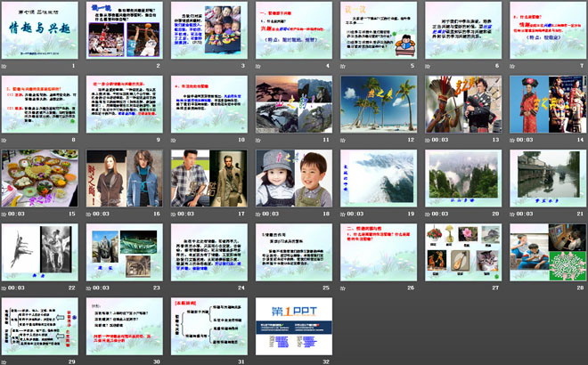Select slide 28 thumbnail with kids at computer

pyautogui.click(x=548, y=253)
